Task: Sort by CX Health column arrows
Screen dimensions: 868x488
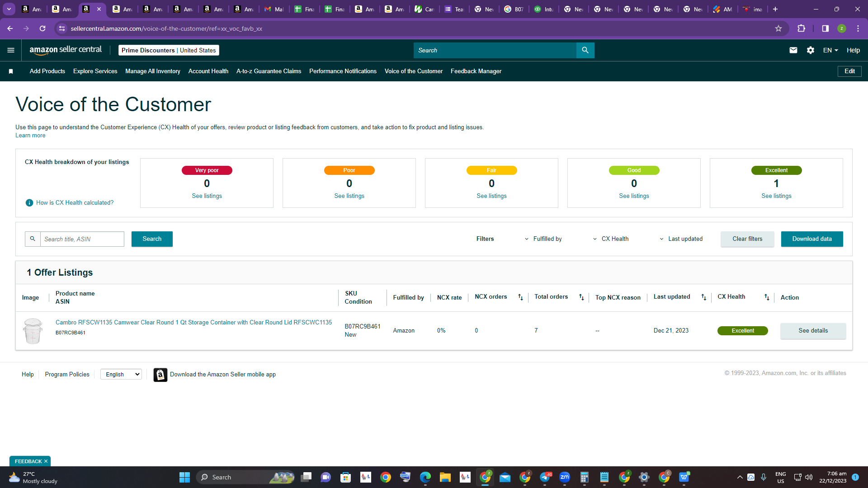Action: [767, 297]
